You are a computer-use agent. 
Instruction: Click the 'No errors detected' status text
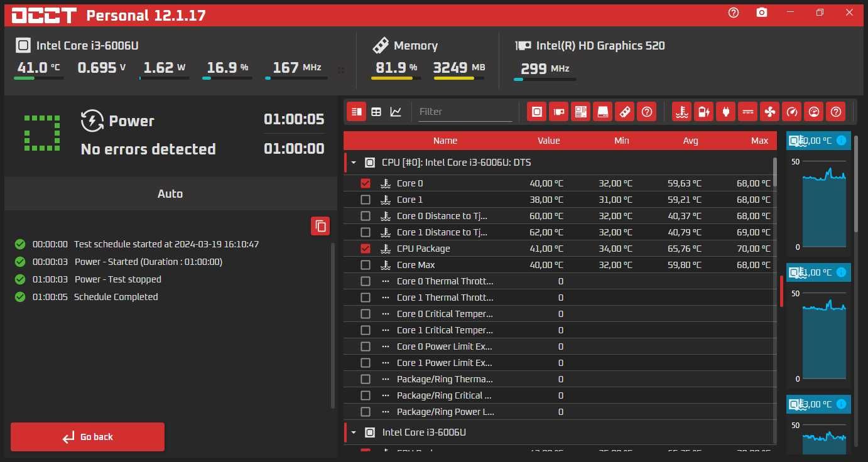(x=148, y=149)
